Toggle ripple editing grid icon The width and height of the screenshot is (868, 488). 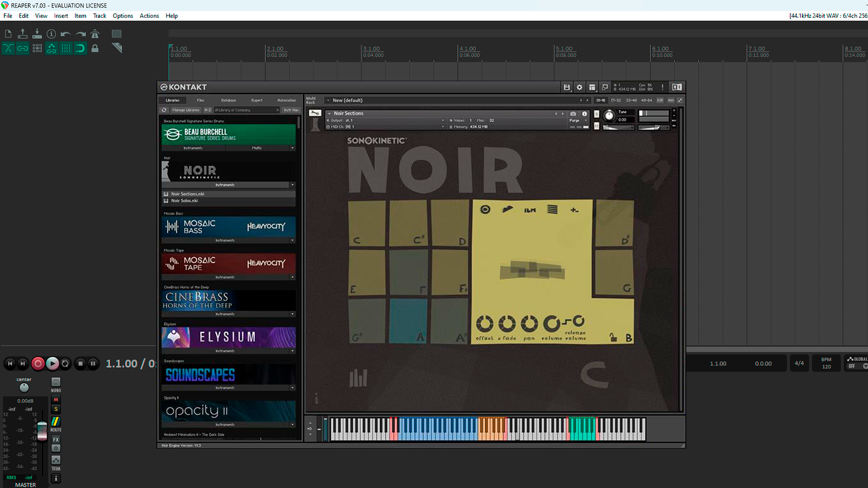tap(37, 48)
